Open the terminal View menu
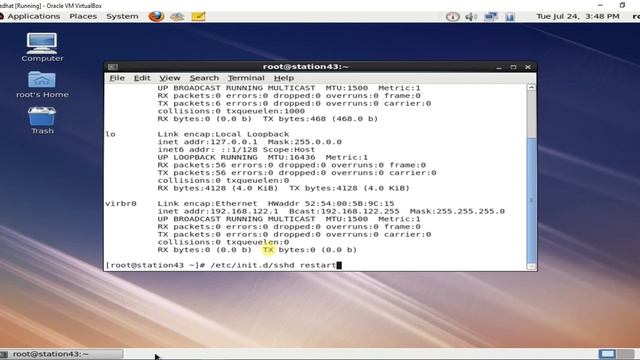Viewport: 640px width, 360px height. (170, 78)
